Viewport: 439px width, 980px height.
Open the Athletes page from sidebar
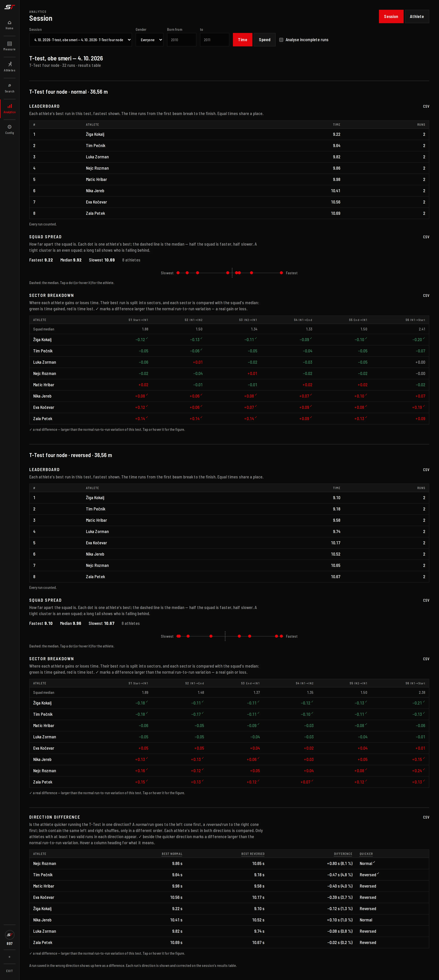(9, 67)
